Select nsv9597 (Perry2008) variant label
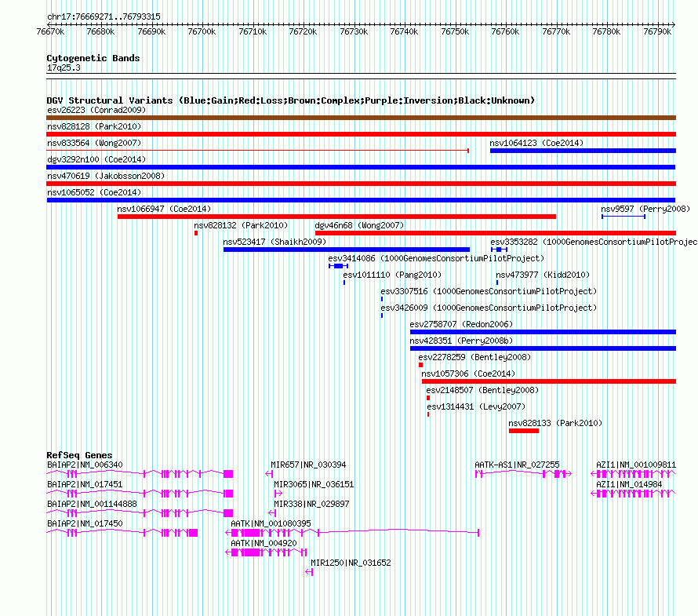698x616 pixels. click(645, 209)
